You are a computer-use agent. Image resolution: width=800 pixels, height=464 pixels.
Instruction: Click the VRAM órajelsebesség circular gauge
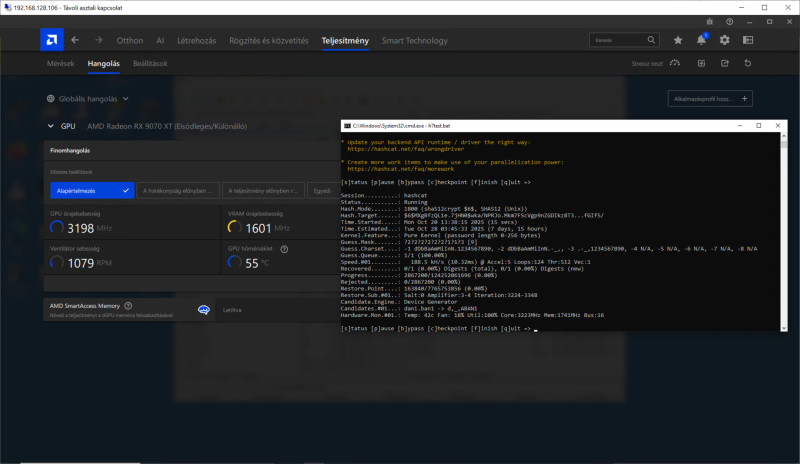235,228
